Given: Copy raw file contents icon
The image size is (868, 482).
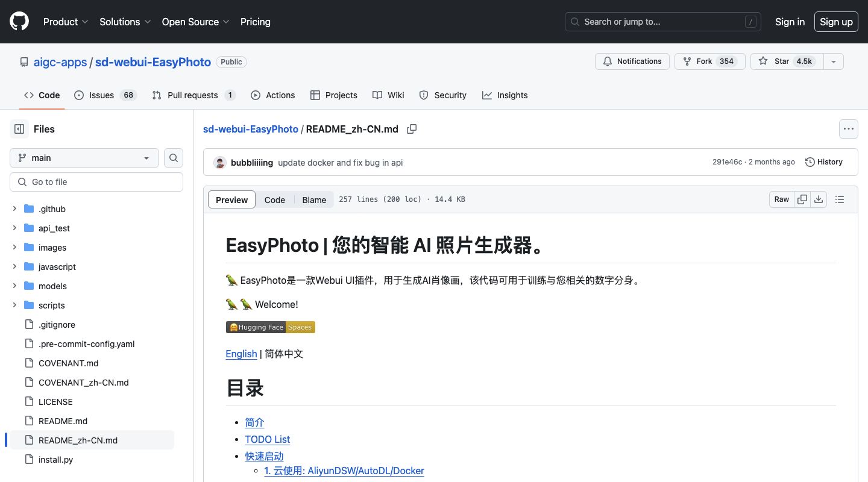Looking at the screenshot, I should pyautogui.click(x=802, y=199).
